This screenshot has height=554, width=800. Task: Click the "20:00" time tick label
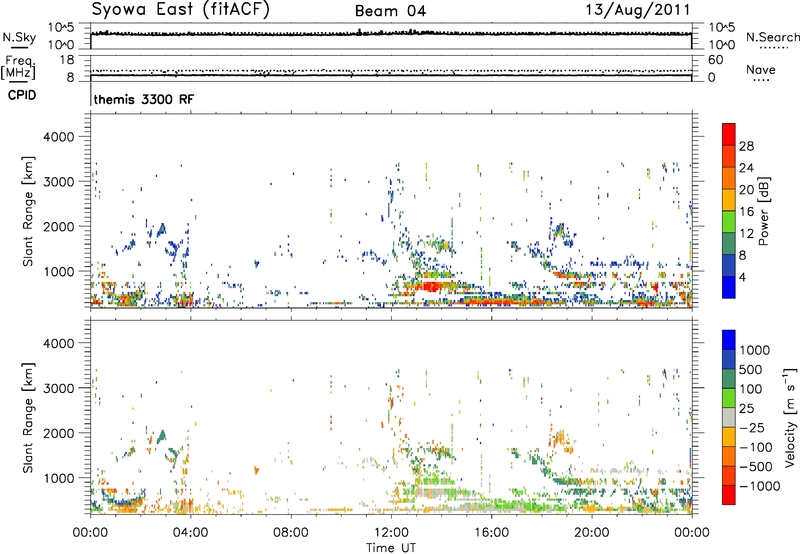pyautogui.click(x=591, y=533)
